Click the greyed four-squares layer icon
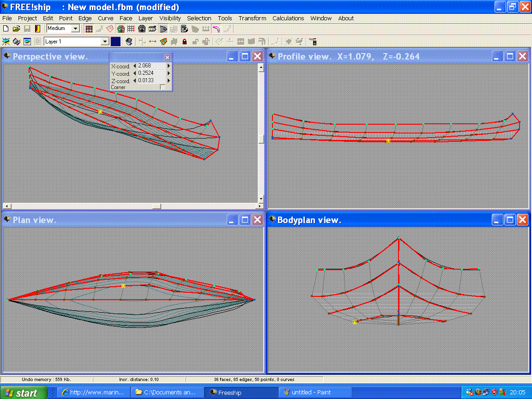This screenshot has height=399, width=532. pyautogui.click(x=38, y=42)
